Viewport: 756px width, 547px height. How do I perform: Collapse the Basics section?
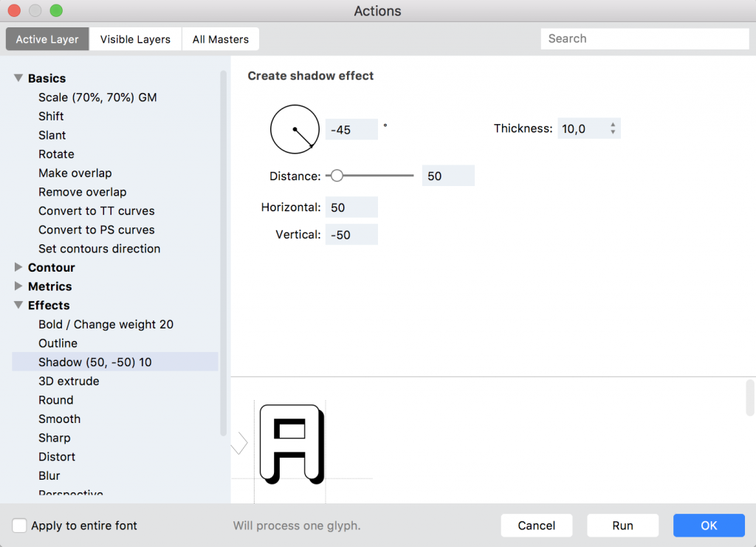pyautogui.click(x=18, y=78)
